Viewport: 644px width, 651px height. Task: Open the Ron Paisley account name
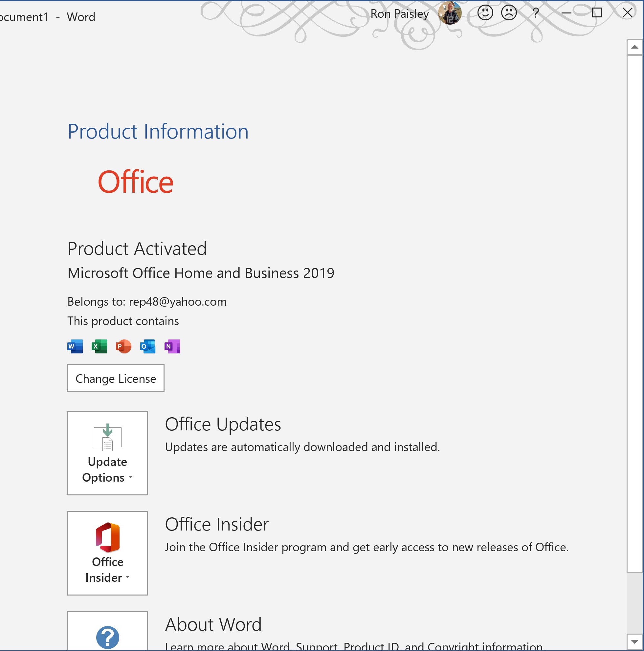[x=399, y=14]
